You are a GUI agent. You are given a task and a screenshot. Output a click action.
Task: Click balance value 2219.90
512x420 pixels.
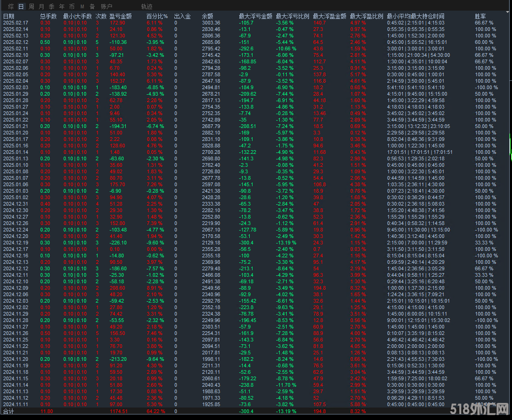click(211, 223)
